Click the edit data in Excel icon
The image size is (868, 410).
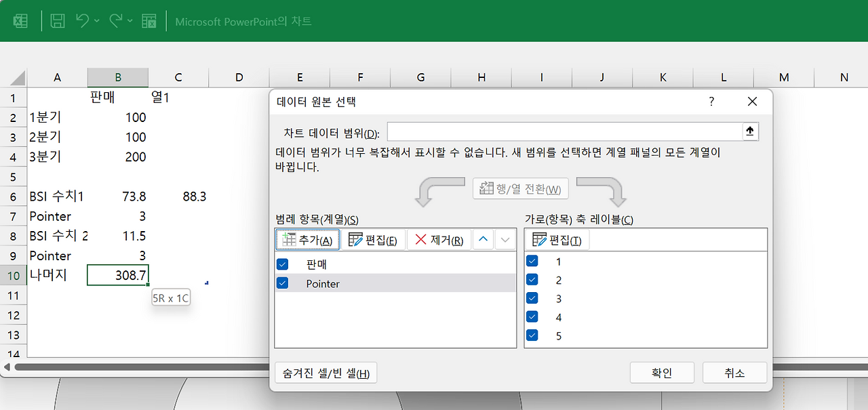click(x=149, y=21)
